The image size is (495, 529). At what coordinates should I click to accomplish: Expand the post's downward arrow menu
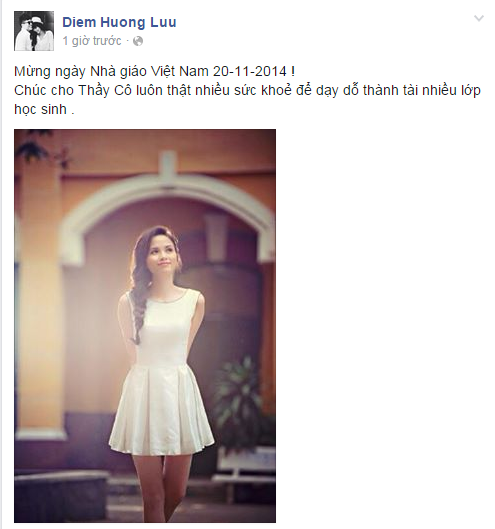[x=479, y=18]
